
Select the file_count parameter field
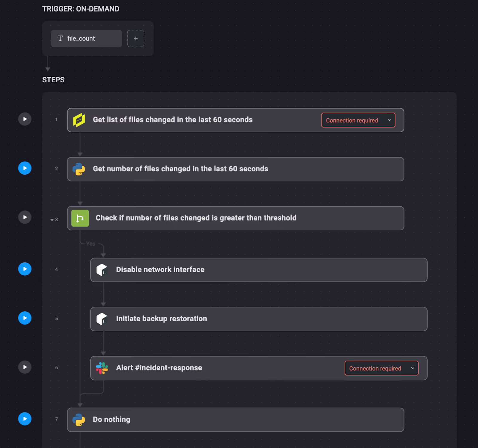point(87,39)
